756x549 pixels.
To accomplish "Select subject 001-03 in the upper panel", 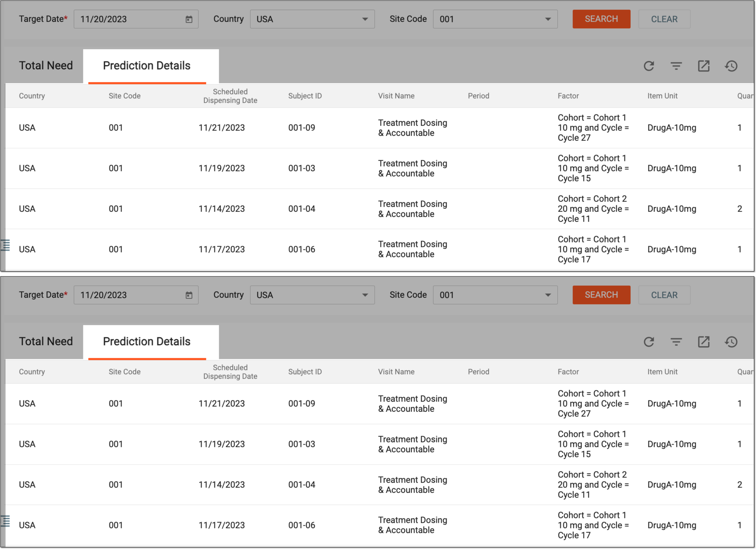I will 302,168.
